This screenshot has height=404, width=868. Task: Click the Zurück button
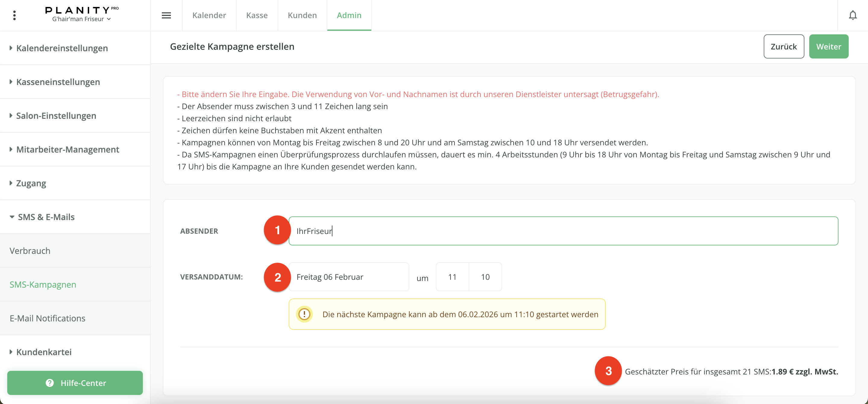pos(783,46)
